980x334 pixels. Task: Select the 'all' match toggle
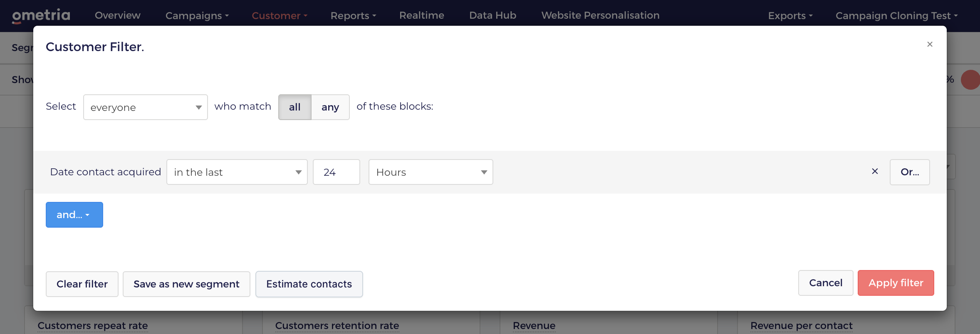[x=294, y=107]
